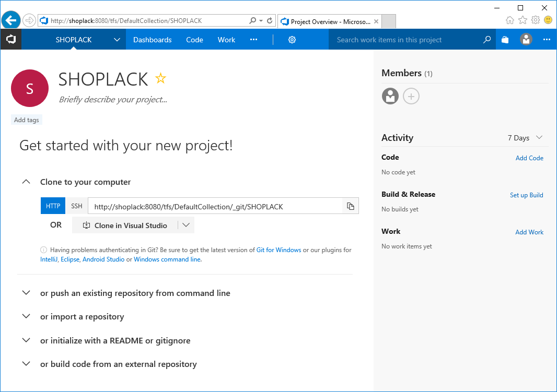Image resolution: width=557 pixels, height=392 pixels.
Task: Click the member avatar in Members section
Action: pyautogui.click(x=390, y=96)
